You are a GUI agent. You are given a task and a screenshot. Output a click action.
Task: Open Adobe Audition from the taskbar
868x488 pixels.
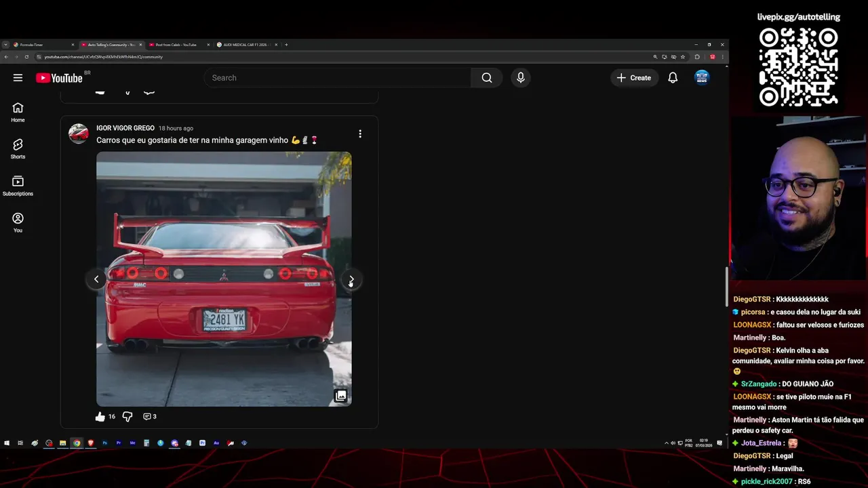pos(216,443)
